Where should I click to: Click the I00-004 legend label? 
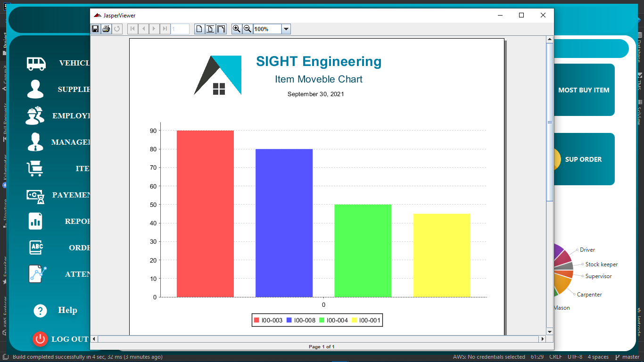[x=337, y=321]
